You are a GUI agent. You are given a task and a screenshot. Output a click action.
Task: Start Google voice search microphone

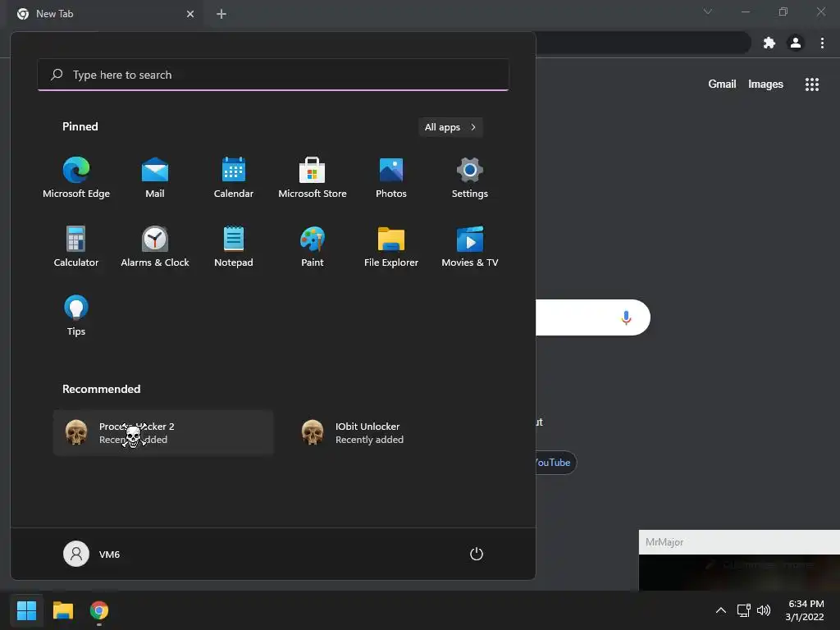626,317
